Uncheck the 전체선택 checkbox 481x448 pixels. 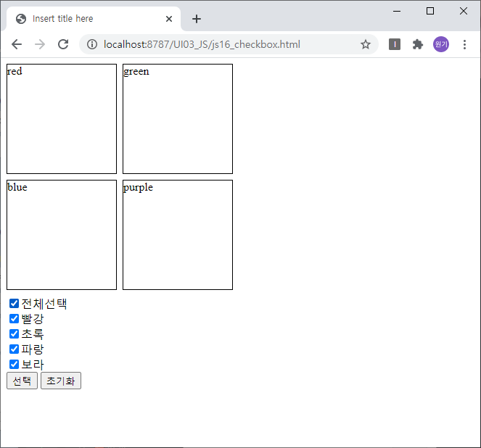[14, 303]
